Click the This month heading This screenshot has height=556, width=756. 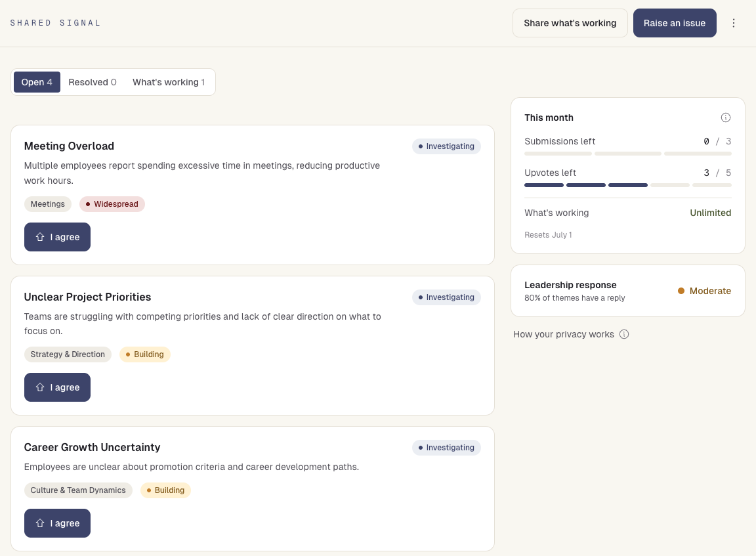549,118
